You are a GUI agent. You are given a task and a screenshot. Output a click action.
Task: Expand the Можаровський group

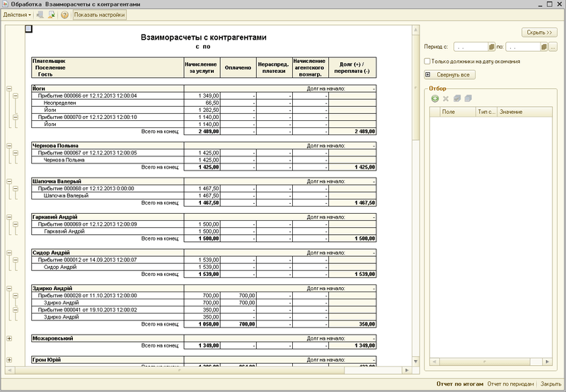coord(9,339)
